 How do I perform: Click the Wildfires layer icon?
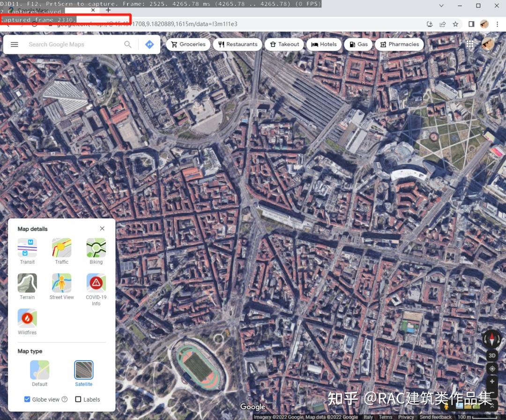click(x=27, y=318)
